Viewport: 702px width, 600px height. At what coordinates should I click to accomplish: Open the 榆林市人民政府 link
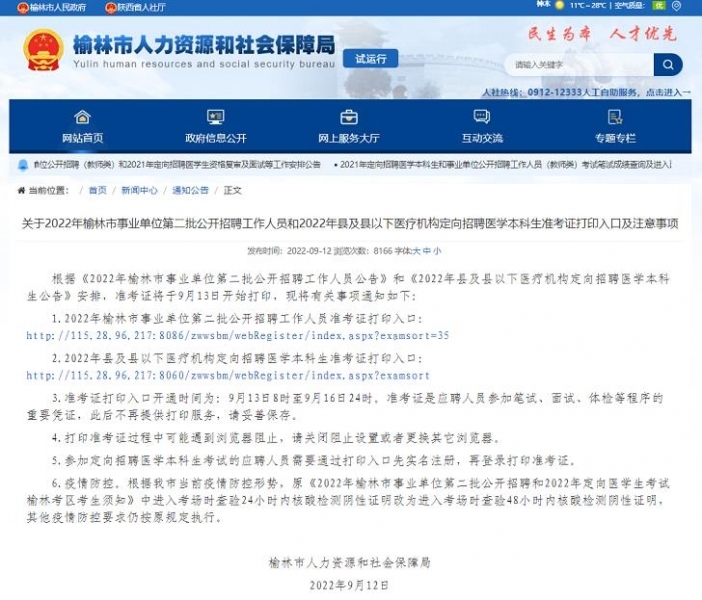tap(58, 8)
